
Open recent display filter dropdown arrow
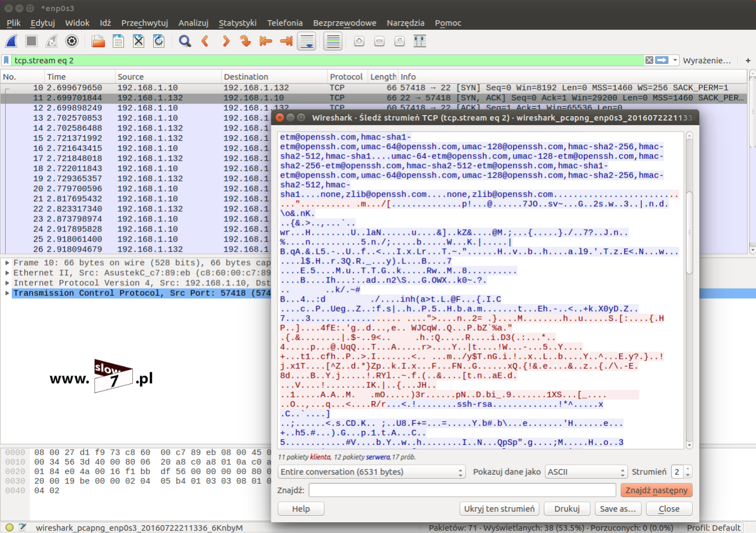click(x=675, y=60)
